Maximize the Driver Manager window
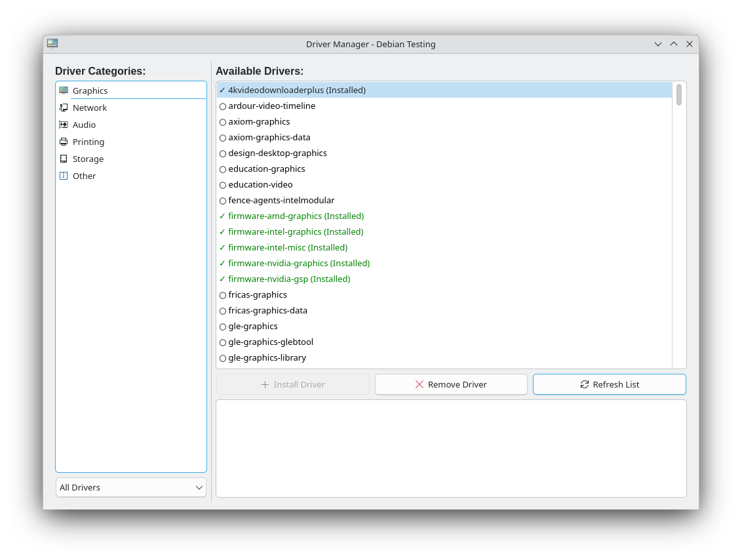Image resolution: width=742 pixels, height=560 pixels. point(674,44)
